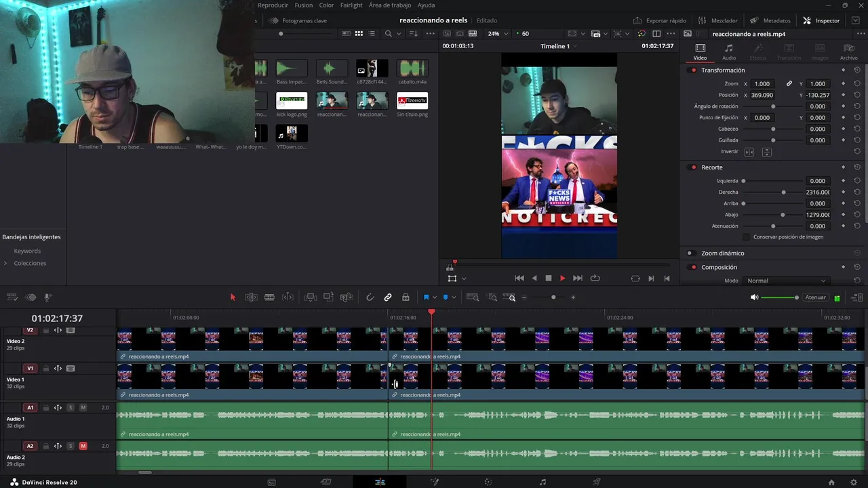Open the Cut page icon in bottom bar
This screenshot has width=868, height=488.
point(325,482)
